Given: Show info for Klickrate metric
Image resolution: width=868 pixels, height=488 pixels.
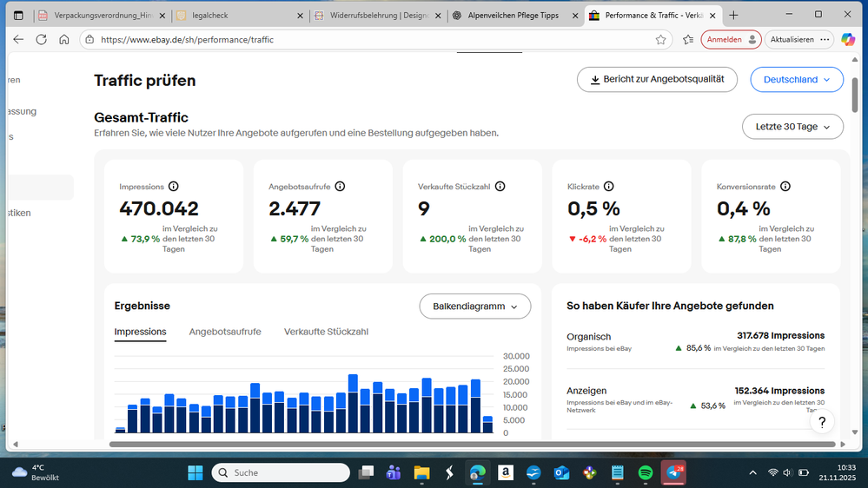Looking at the screenshot, I should tap(608, 187).
